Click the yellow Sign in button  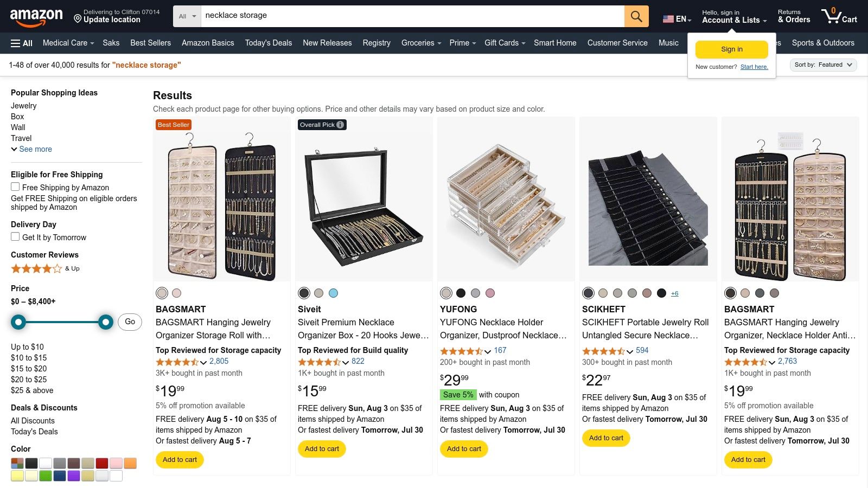pyautogui.click(x=731, y=49)
